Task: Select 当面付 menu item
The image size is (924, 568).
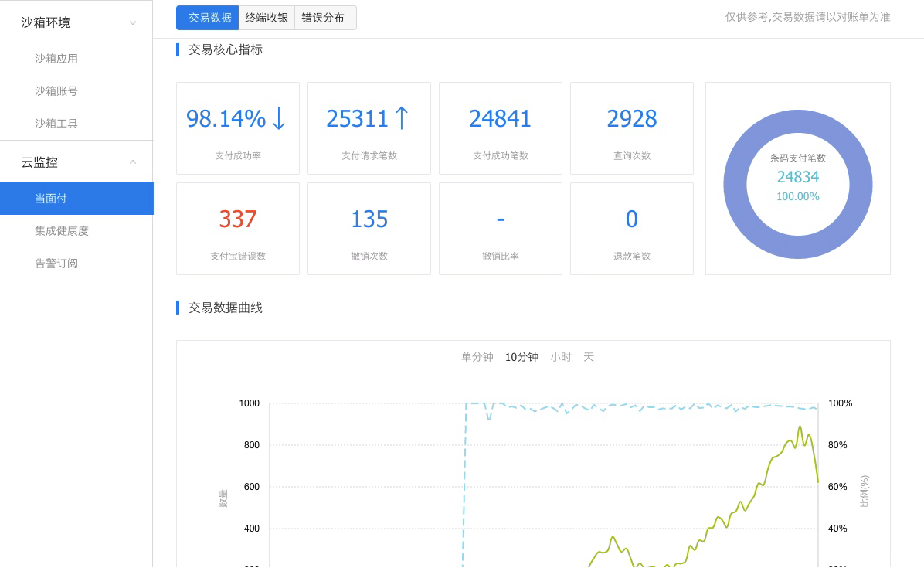Action: 76,199
